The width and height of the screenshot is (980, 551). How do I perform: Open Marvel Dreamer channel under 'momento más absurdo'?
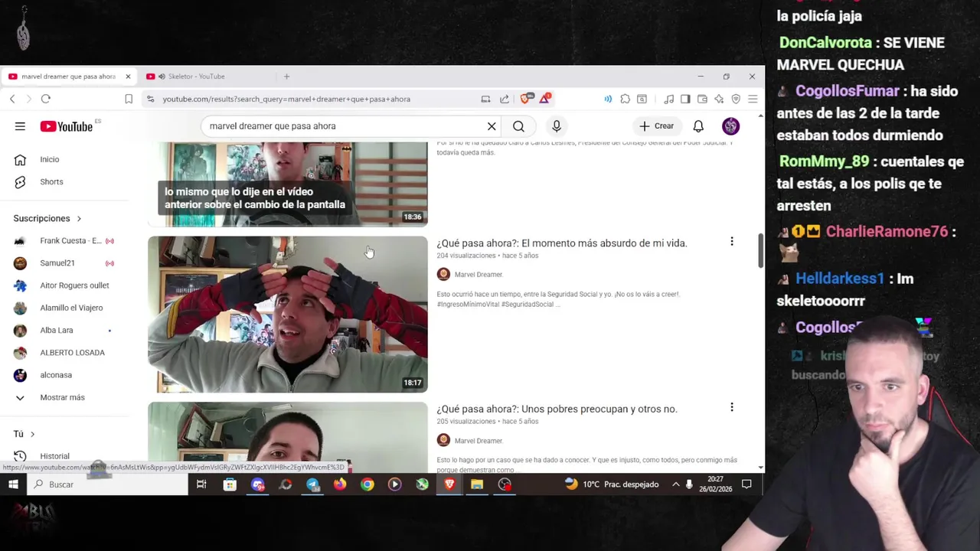tap(479, 275)
